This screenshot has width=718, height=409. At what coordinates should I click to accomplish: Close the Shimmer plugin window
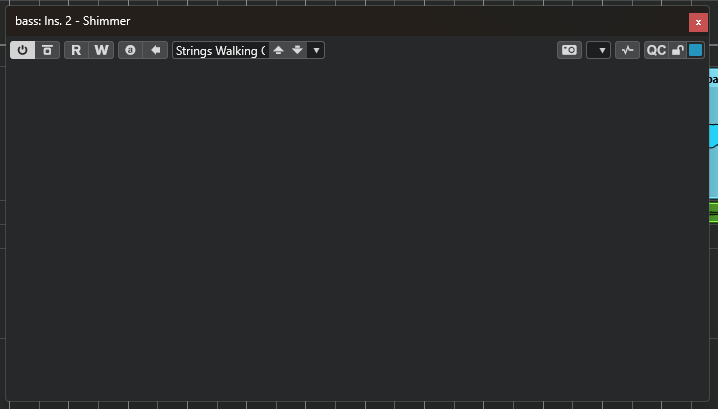(x=698, y=22)
